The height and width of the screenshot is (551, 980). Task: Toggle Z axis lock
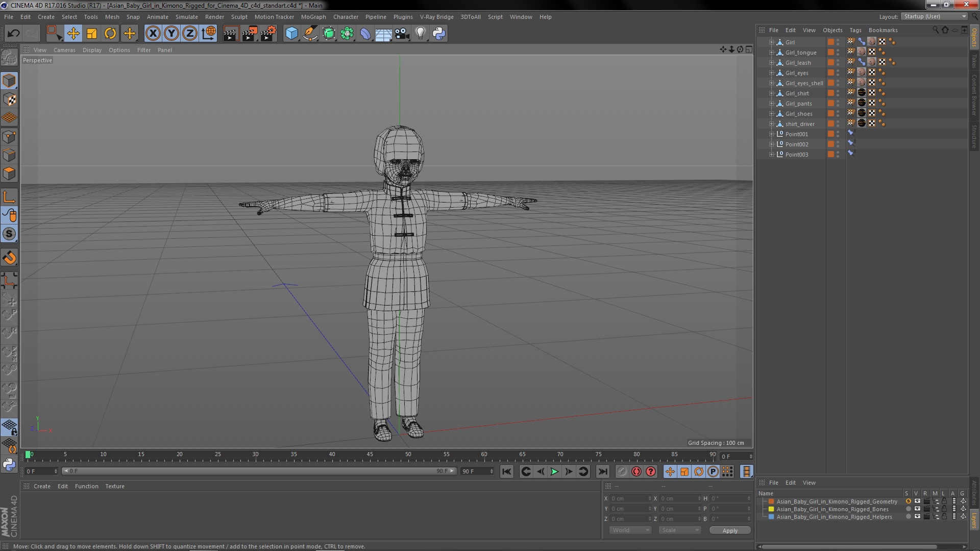(190, 34)
